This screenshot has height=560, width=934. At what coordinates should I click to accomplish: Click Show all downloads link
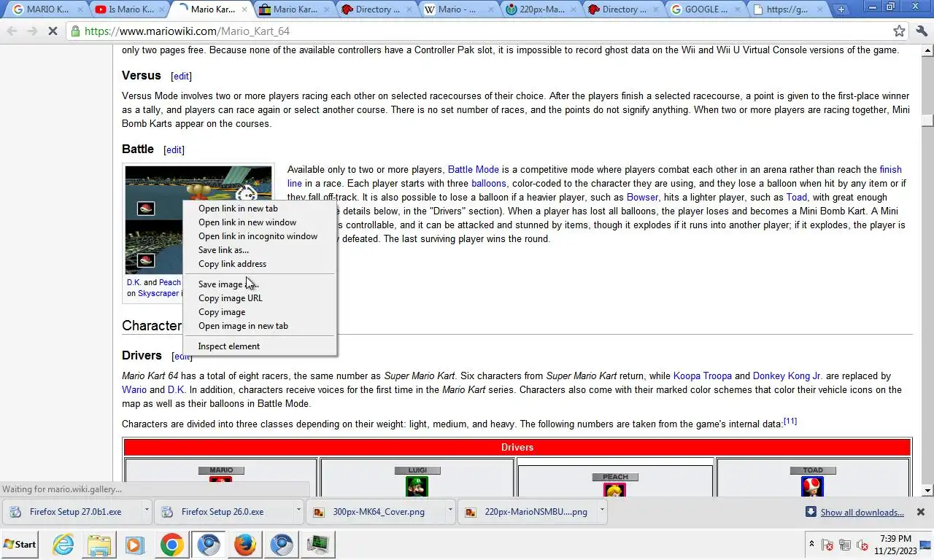pyautogui.click(x=862, y=513)
